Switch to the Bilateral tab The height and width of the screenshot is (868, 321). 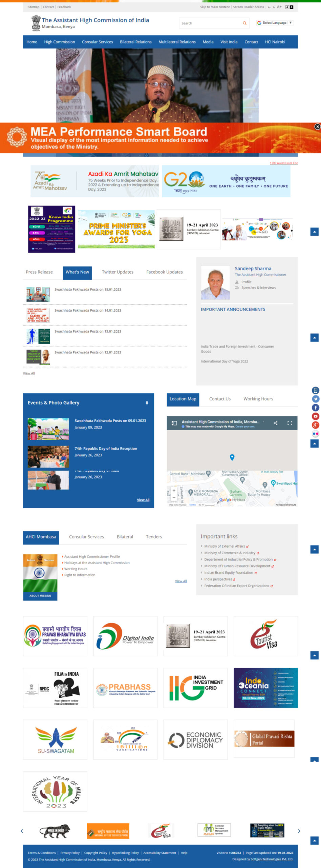pyautogui.click(x=125, y=537)
